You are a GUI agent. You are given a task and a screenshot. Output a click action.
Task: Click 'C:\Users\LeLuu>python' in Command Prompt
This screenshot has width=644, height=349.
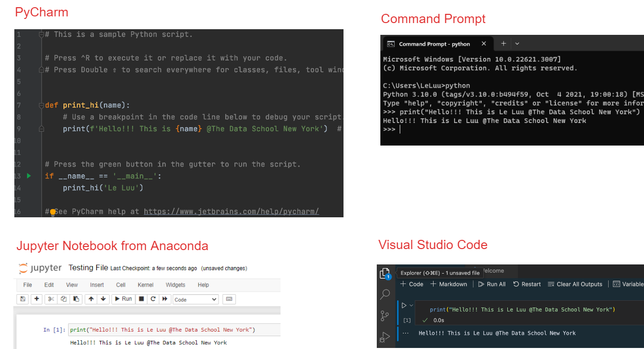tap(426, 86)
